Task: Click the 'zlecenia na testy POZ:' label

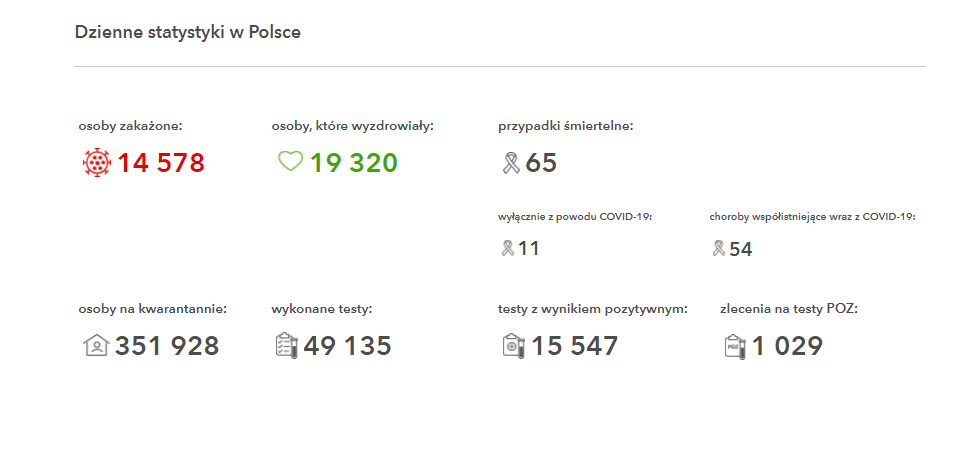Action: 789,309
